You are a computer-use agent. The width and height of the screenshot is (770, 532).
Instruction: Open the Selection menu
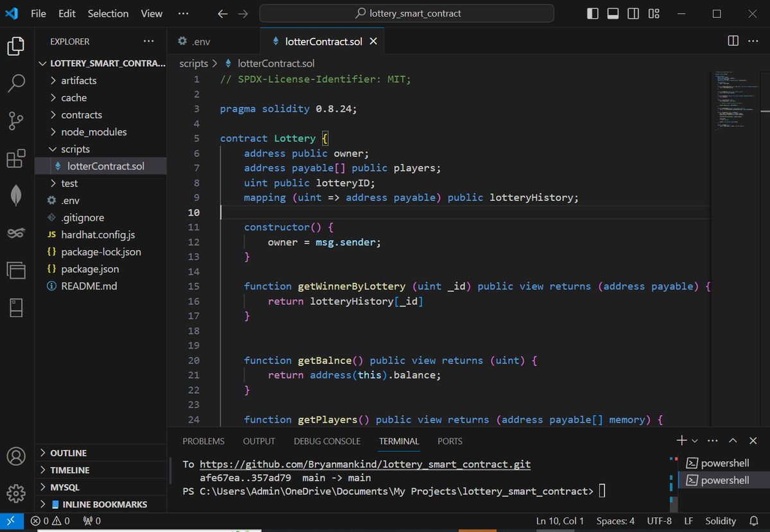point(108,13)
